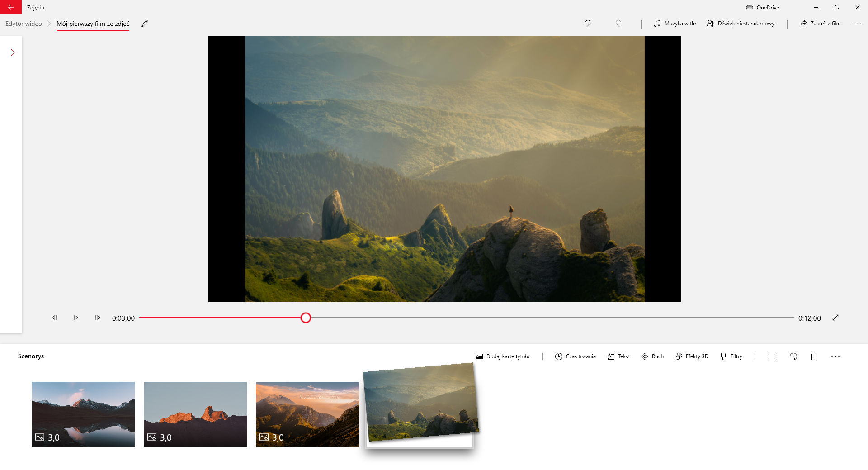This screenshot has width=868, height=470.
Task: Open the Filtry tool
Action: pyautogui.click(x=731, y=356)
